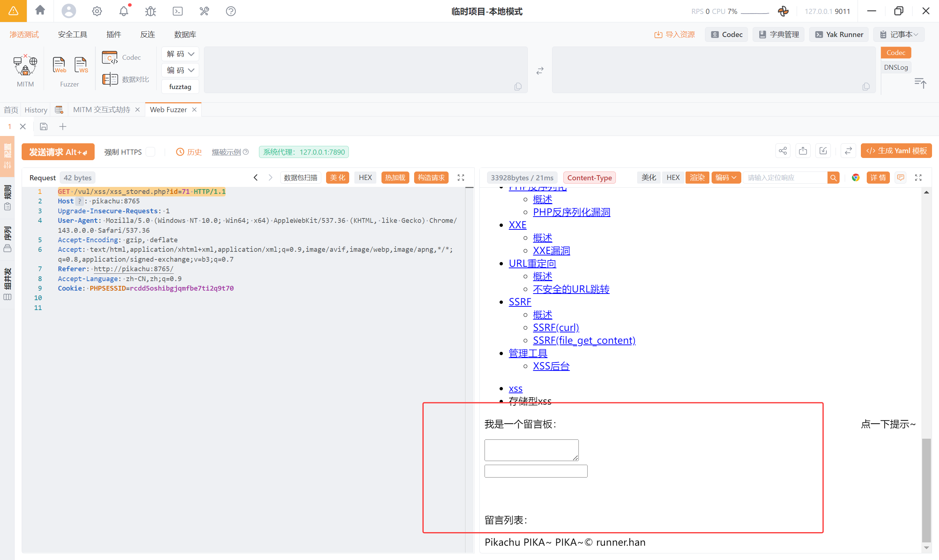This screenshot has height=560, width=939.
Task: Open the WebSocket Fuzzer icon
Action: tap(81, 65)
